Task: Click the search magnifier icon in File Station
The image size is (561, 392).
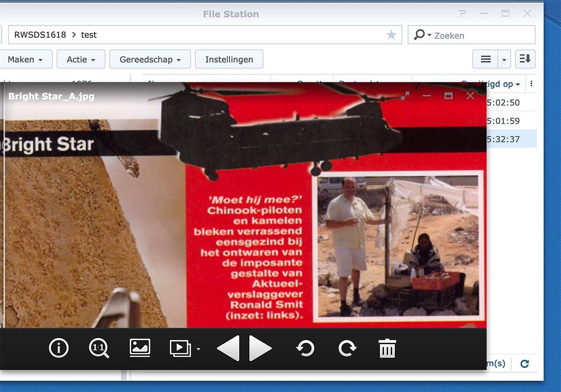Action: 419,35
